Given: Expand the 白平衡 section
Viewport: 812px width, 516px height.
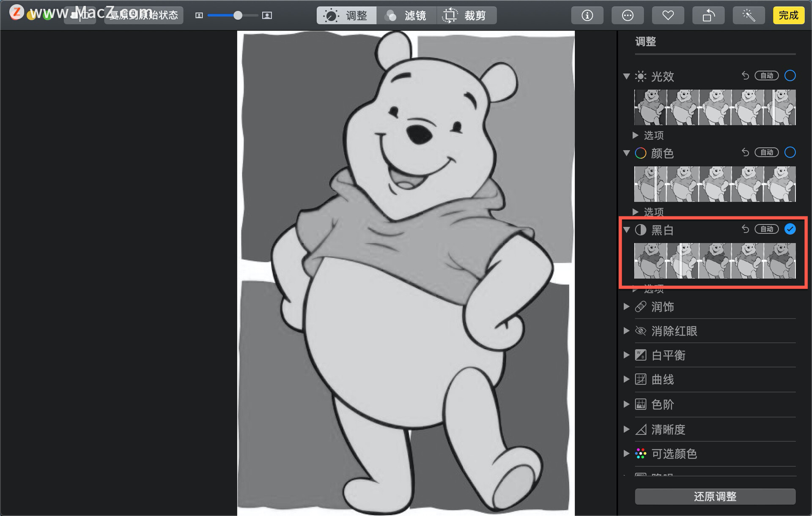Looking at the screenshot, I should pos(627,355).
